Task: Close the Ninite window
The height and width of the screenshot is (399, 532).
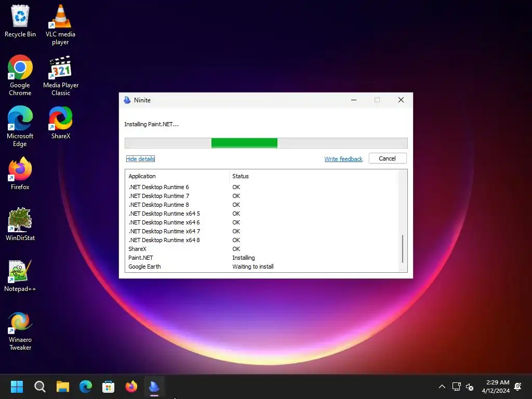Action: (x=401, y=100)
